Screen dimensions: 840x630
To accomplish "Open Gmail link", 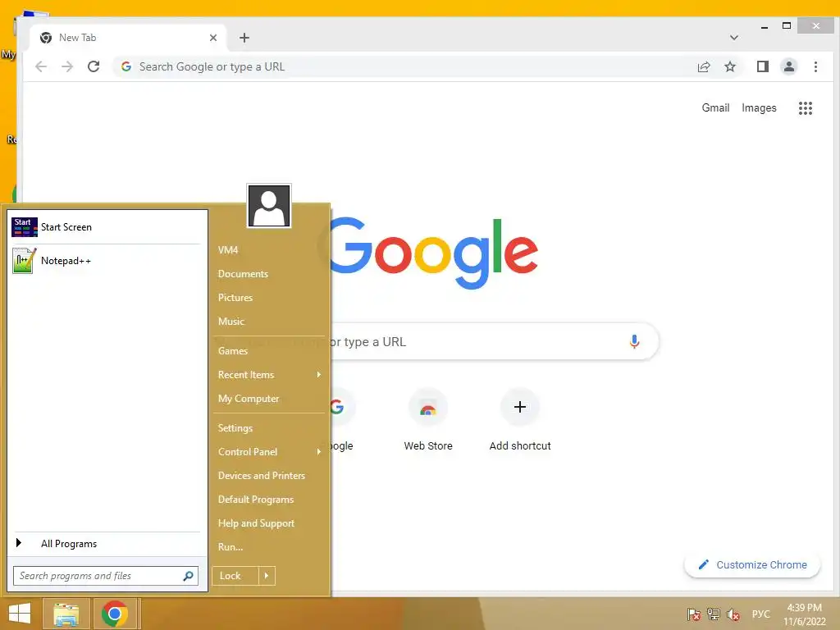I will click(715, 107).
